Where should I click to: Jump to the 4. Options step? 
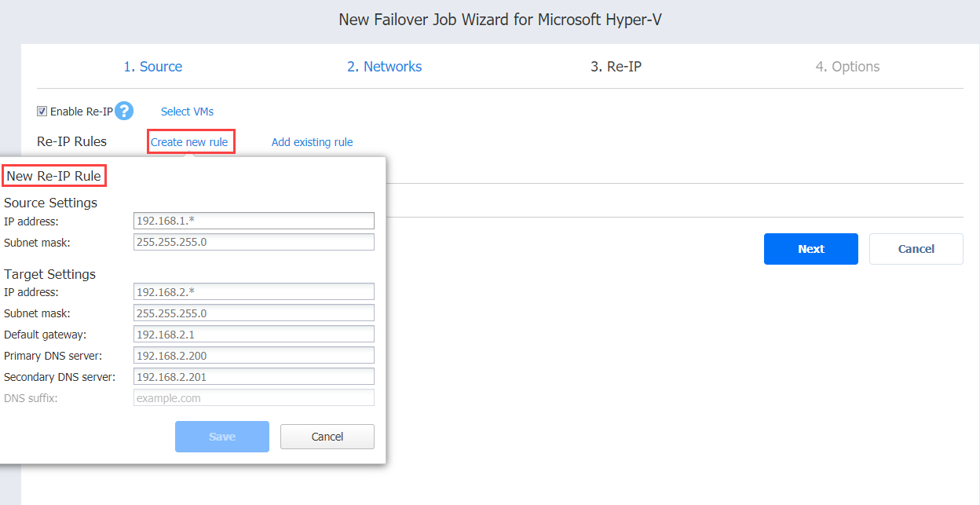pyautogui.click(x=847, y=67)
